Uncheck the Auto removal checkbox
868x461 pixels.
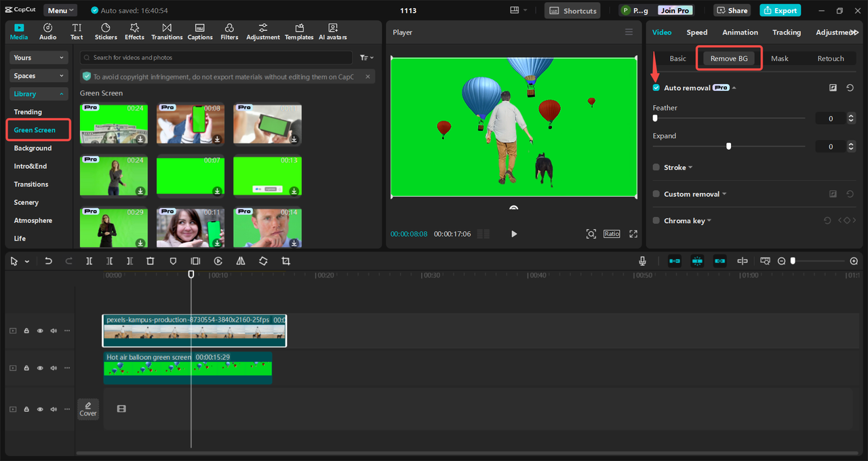tap(656, 88)
